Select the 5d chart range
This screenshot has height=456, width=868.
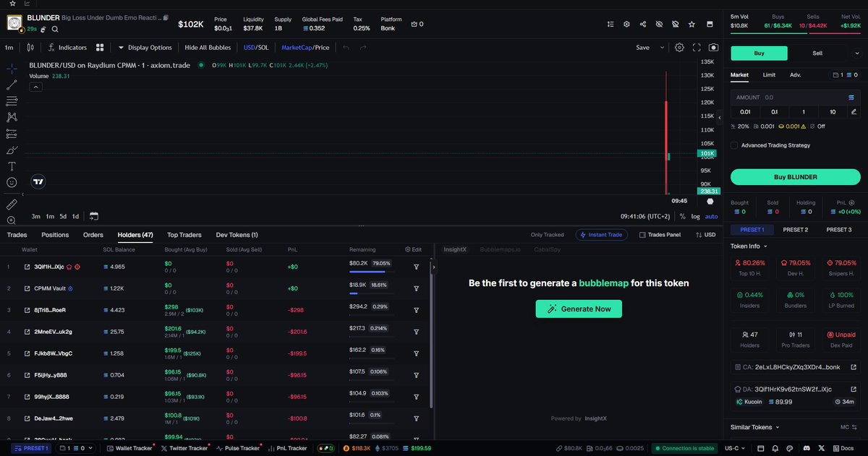tap(63, 216)
